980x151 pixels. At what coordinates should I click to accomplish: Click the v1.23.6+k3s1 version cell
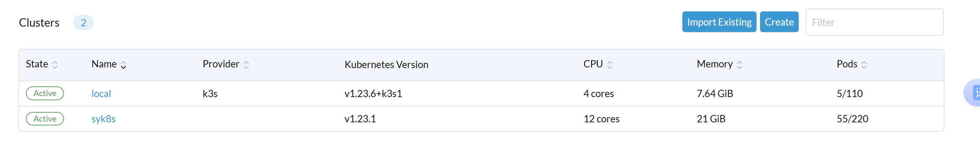coord(373,94)
